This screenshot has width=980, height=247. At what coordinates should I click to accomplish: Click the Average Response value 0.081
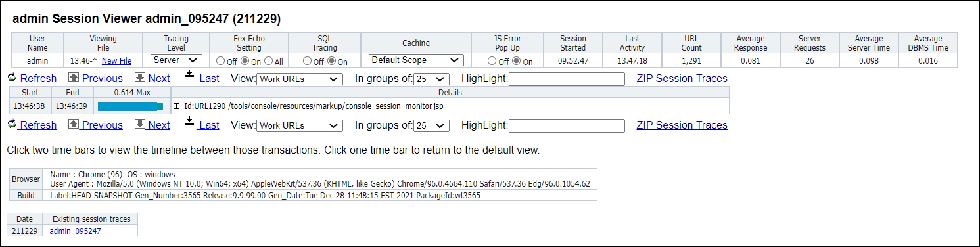point(751,61)
